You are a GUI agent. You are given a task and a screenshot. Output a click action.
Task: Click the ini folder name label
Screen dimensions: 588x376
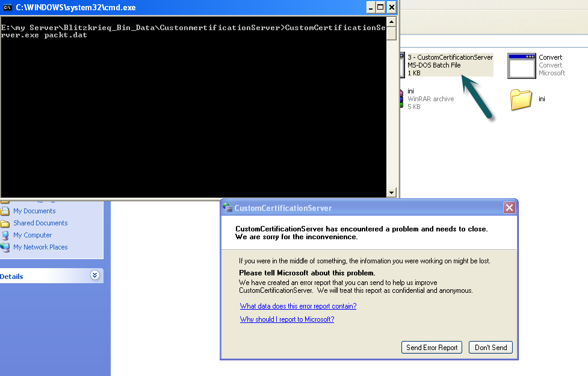tap(542, 99)
